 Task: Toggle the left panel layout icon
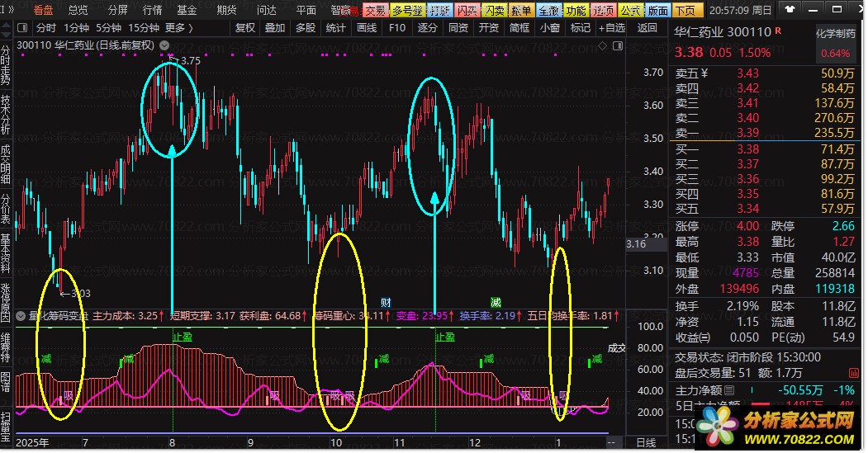(x=22, y=28)
